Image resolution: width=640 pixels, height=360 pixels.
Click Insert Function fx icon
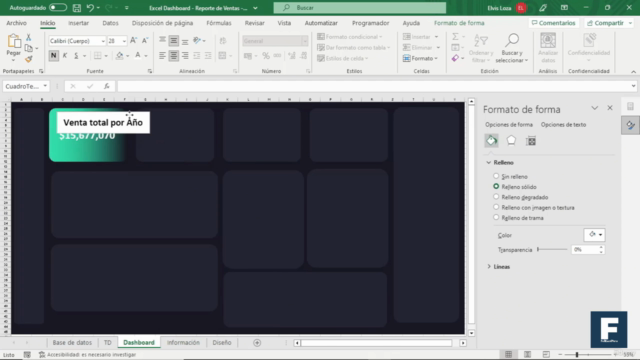[107, 86]
